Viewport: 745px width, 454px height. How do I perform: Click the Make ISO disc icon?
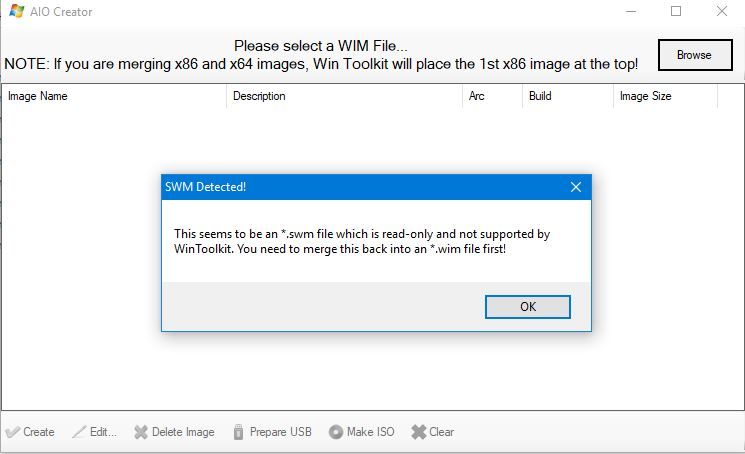pyautogui.click(x=335, y=432)
